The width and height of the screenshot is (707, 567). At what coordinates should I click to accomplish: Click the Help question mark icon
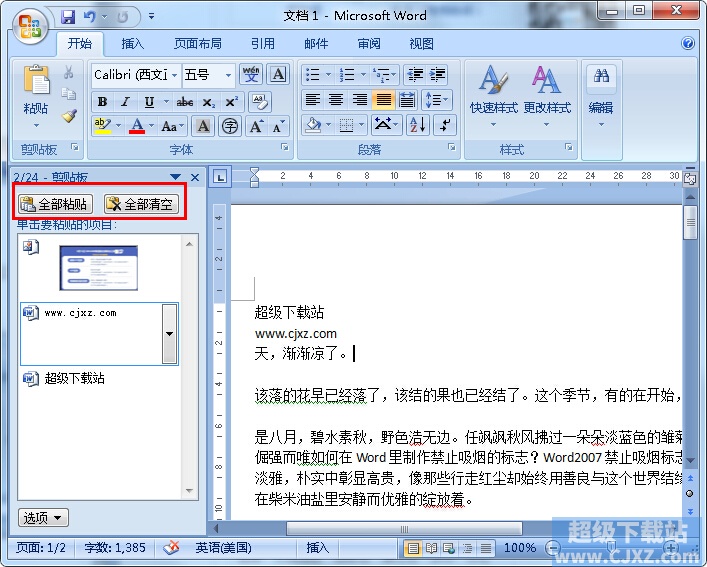tap(688, 44)
